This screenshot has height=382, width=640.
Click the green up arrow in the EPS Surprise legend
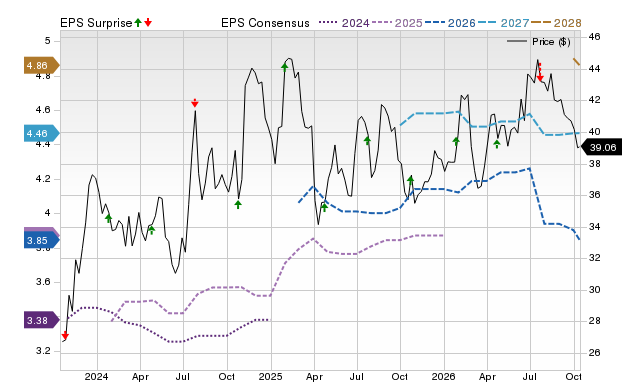tap(138, 22)
